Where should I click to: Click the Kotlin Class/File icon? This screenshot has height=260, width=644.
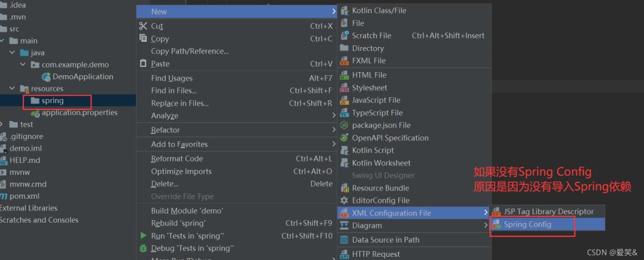pos(344,11)
